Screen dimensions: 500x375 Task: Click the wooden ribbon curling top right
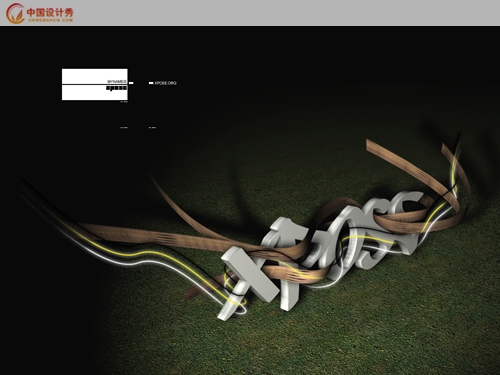click(x=417, y=173)
